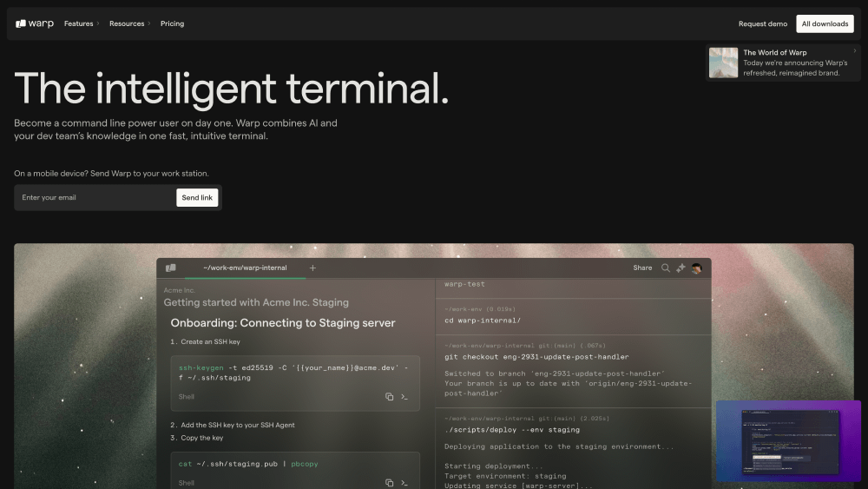Click the 'Acme Inc.' breadcrumb text

[x=179, y=290]
